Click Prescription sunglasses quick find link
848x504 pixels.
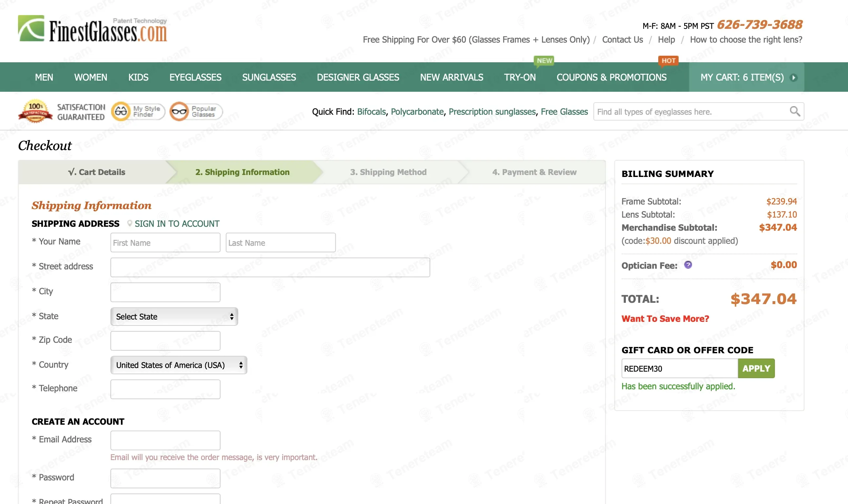pyautogui.click(x=492, y=112)
